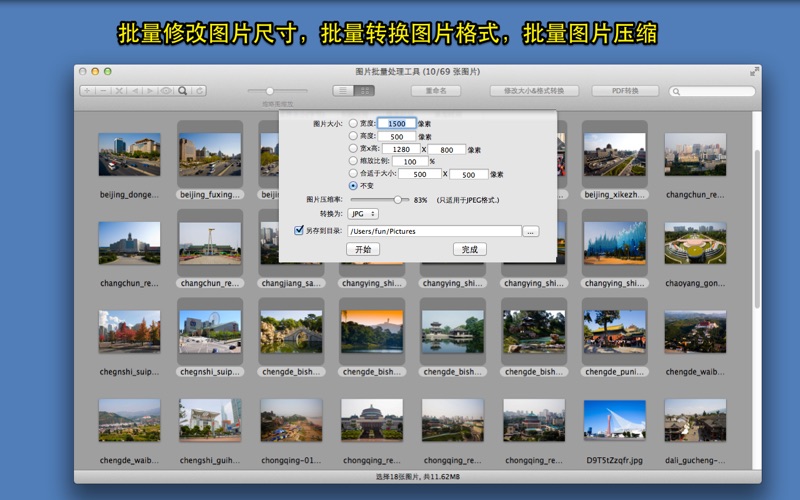The height and width of the screenshot is (500, 800).
Task: Select the 缩放比例 radio button
Action: pos(339,161)
